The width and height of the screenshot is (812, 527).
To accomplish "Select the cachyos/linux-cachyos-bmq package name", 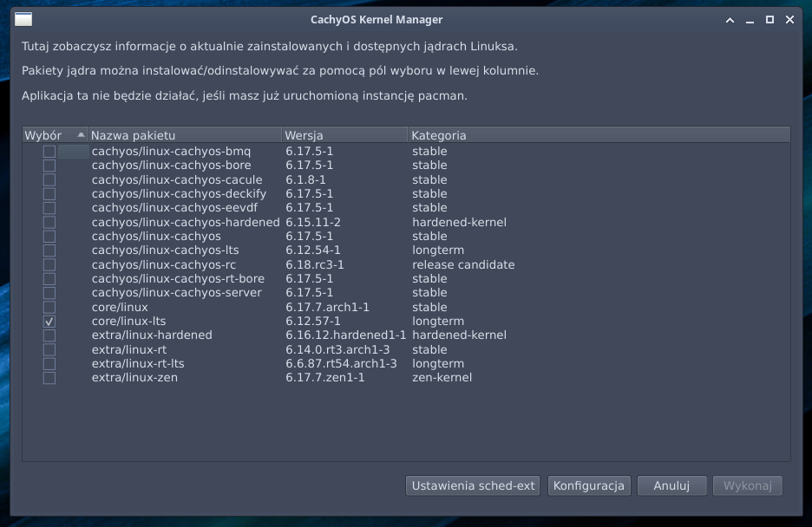I will pyautogui.click(x=172, y=152).
